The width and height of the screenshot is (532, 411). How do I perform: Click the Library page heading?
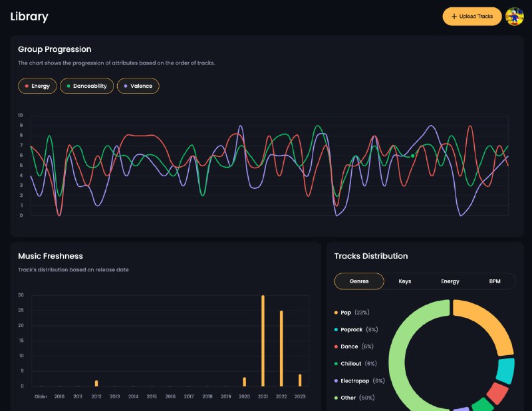(29, 16)
